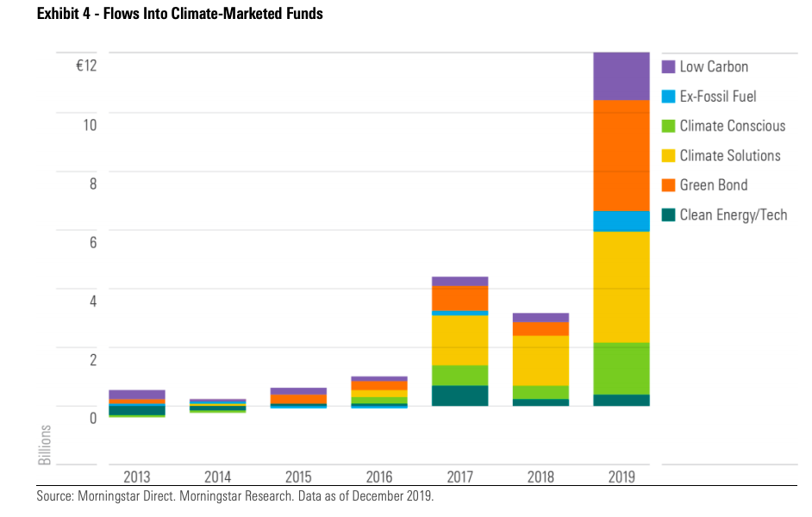Click the orange Green Bond segment in 2019 bar
Image resolution: width=812 pixels, height=517 pixels.
tap(621, 155)
